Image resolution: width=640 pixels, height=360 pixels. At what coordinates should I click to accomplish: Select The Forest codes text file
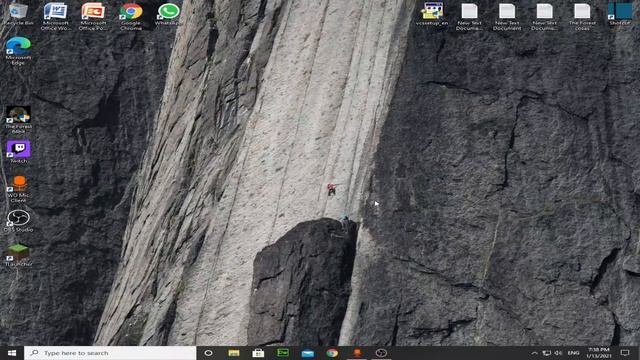[x=582, y=16]
